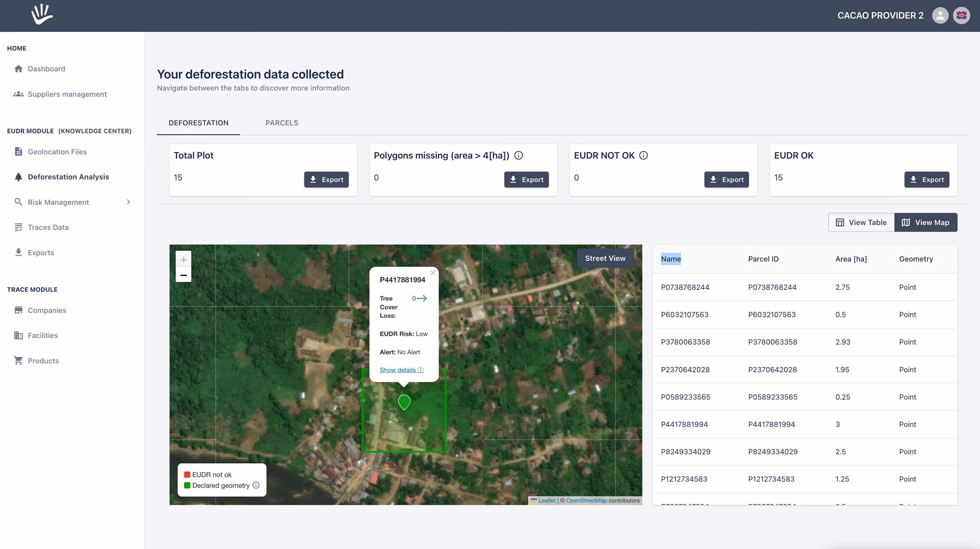Open Dashboard from the sidebar
The width and height of the screenshot is (980, 549).
tap(47, 68)
